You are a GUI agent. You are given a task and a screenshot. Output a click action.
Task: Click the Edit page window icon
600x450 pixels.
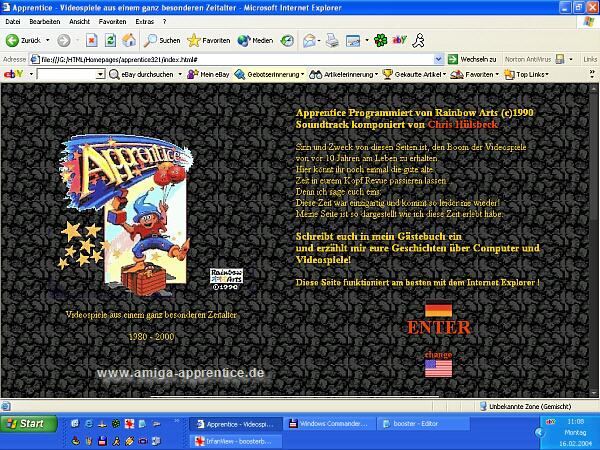coord(353,40)
